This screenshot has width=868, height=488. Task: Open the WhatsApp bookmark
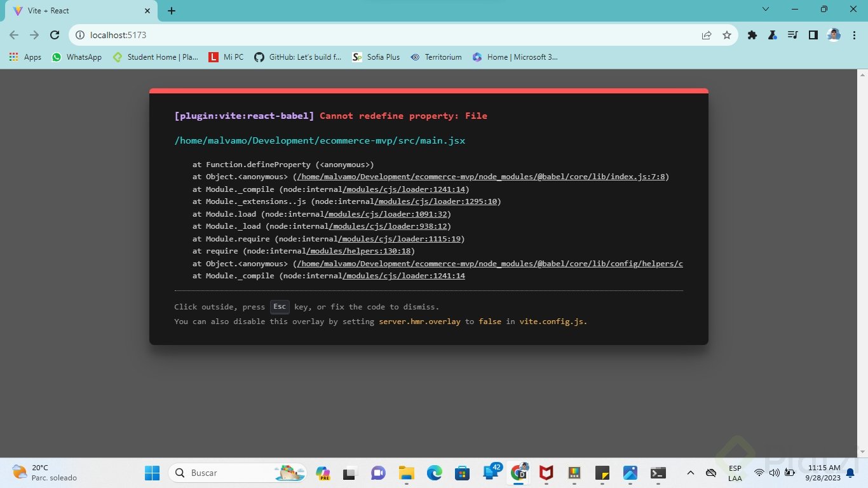click(x=76, y=57)
